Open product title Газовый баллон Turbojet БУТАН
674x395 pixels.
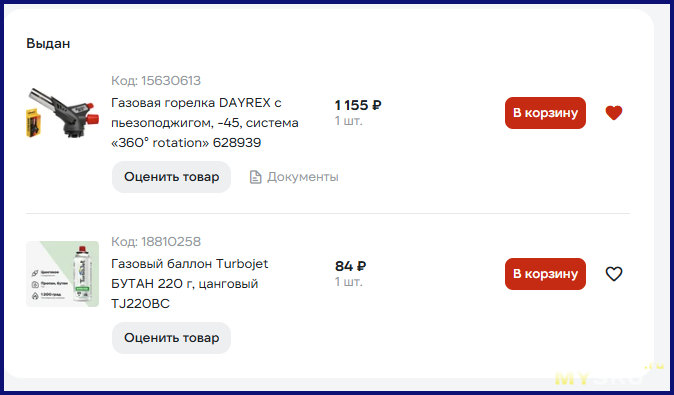point(190,284)
